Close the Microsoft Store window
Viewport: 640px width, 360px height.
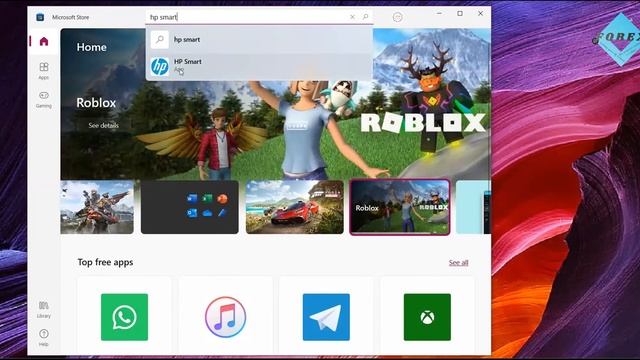coord(480,13)
